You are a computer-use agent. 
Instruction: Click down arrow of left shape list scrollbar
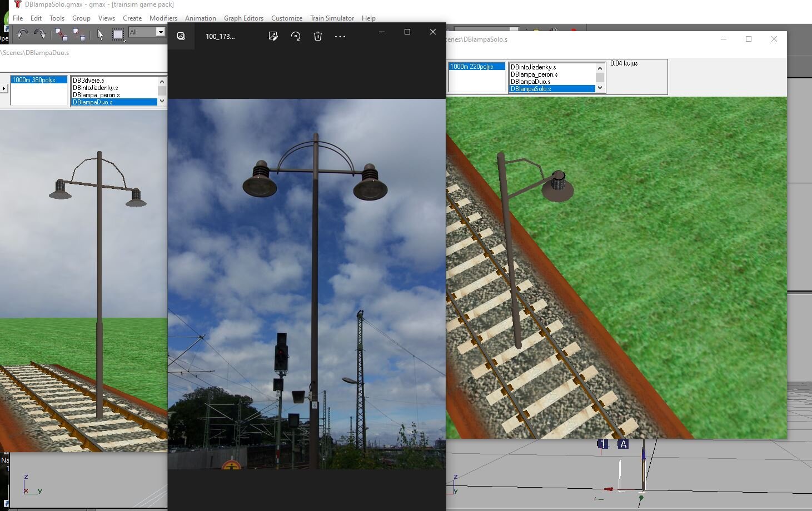pyautogui.click(x=162, y=101)
